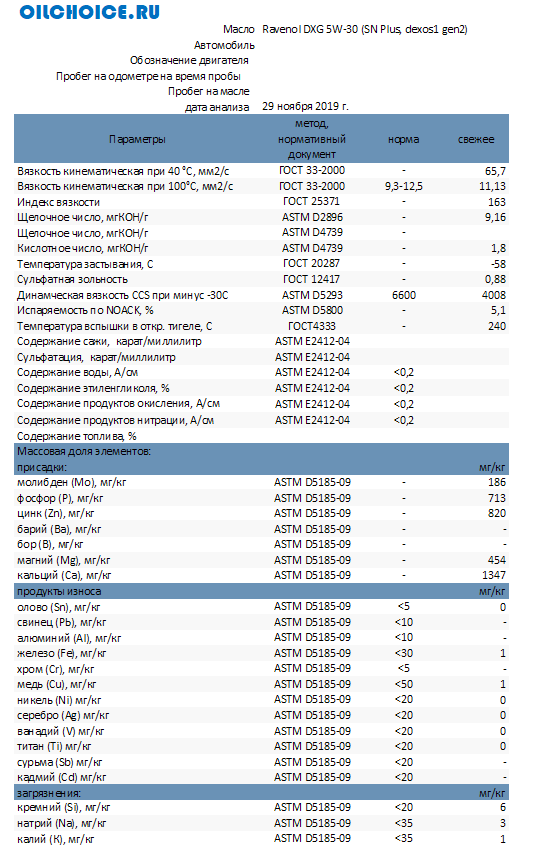Select calcium value 1347
The width and height of the screenshot is (537, 855).
click(494, 576)
